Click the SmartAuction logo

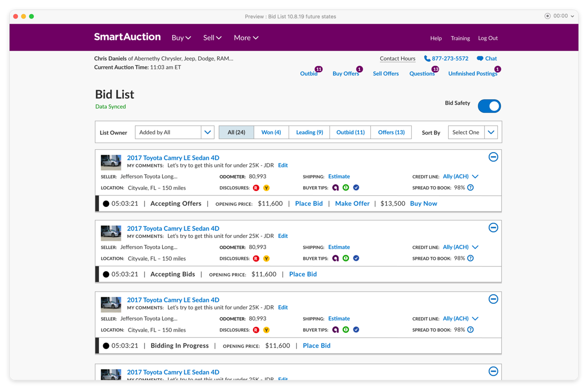[127, 37]
